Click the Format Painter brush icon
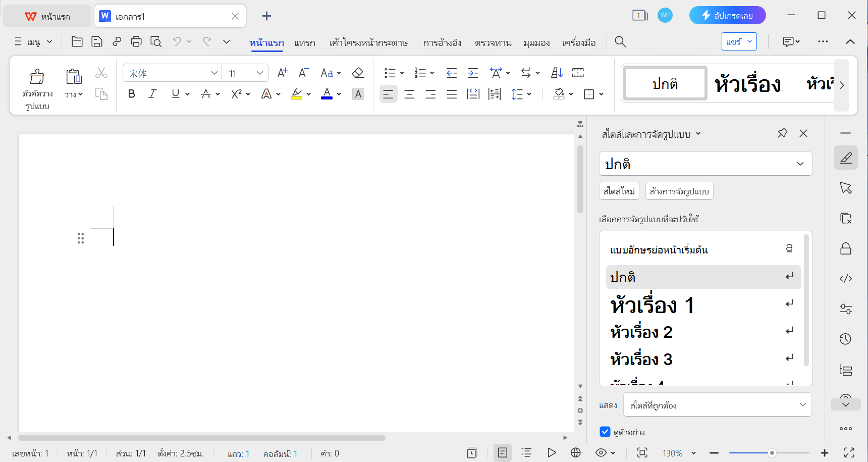 (x=37, y=76)
